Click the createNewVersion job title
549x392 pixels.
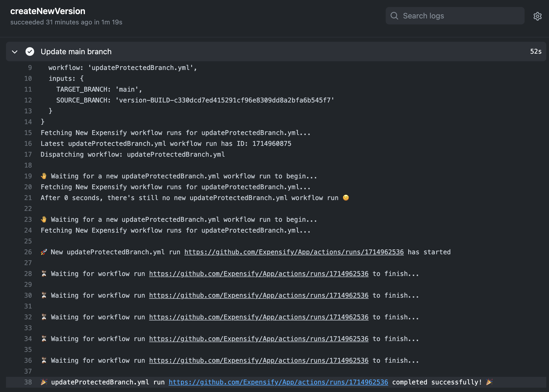(48, 11)
